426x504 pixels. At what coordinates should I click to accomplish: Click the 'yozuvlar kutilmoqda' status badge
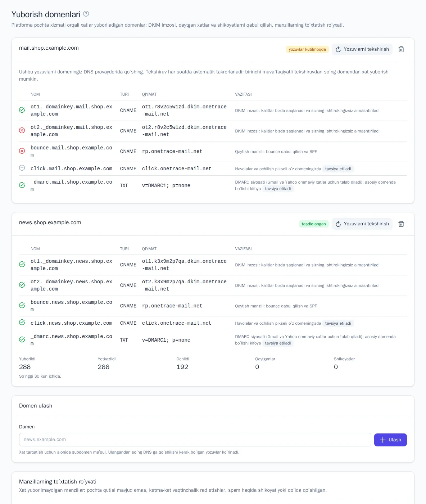point(307,49)
